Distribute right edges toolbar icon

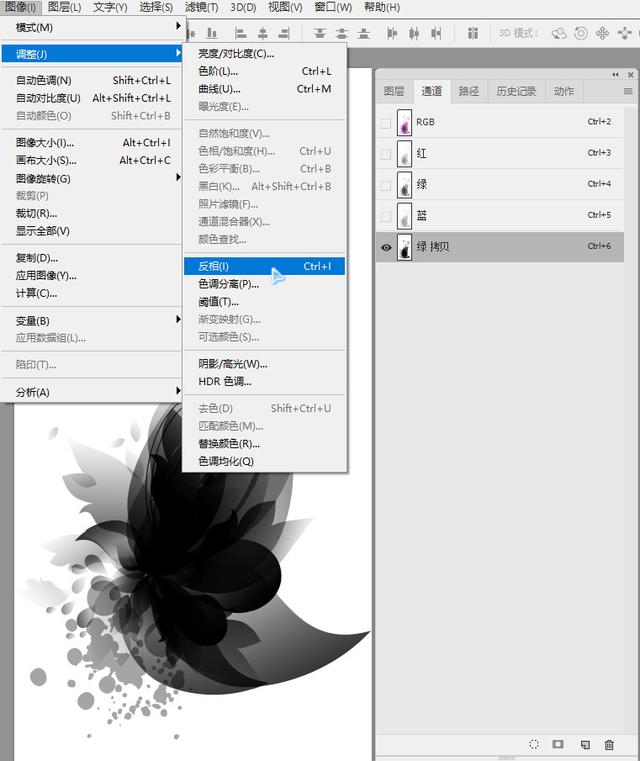[436, 33]
